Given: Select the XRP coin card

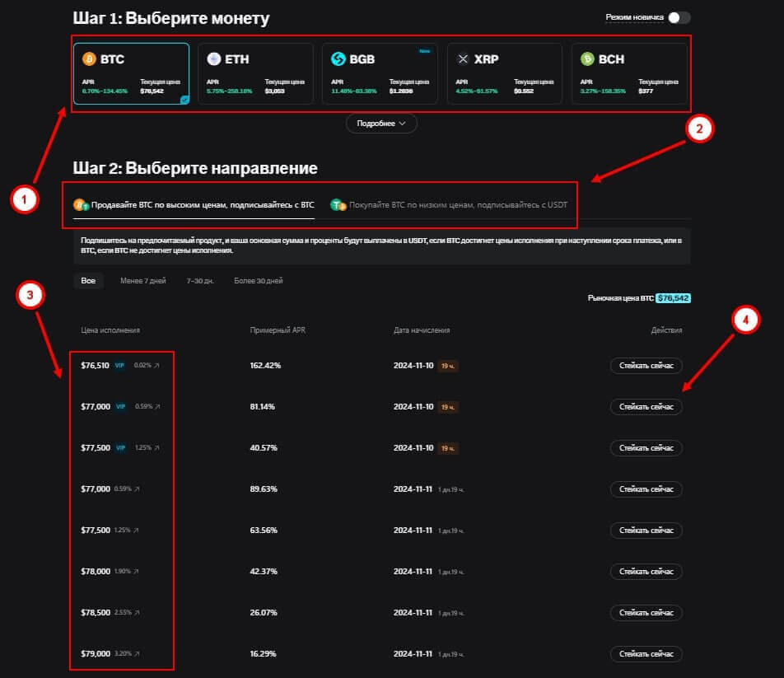Looking at the screenshot, I should pos(504,73).
